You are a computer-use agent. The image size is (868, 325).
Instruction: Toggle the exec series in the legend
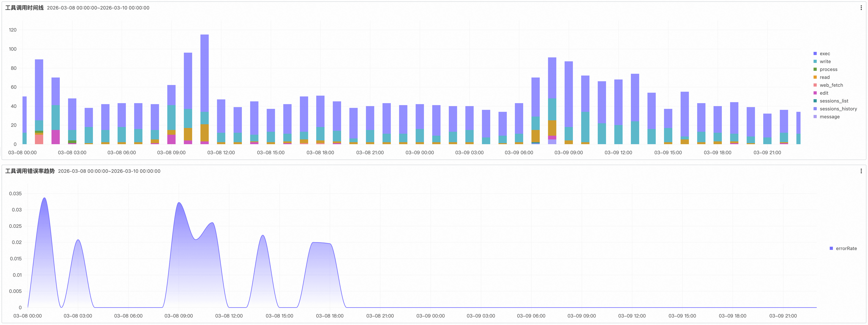pos(825,54)
